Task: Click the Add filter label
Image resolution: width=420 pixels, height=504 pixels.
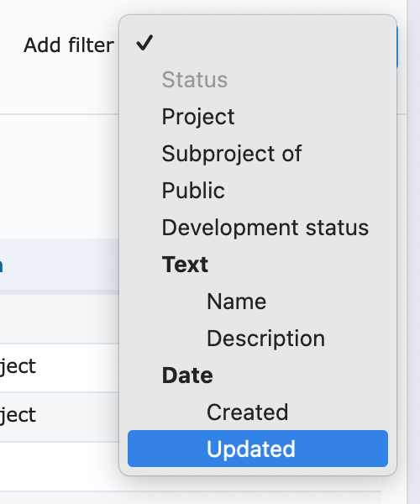Action: coord(69,45)
